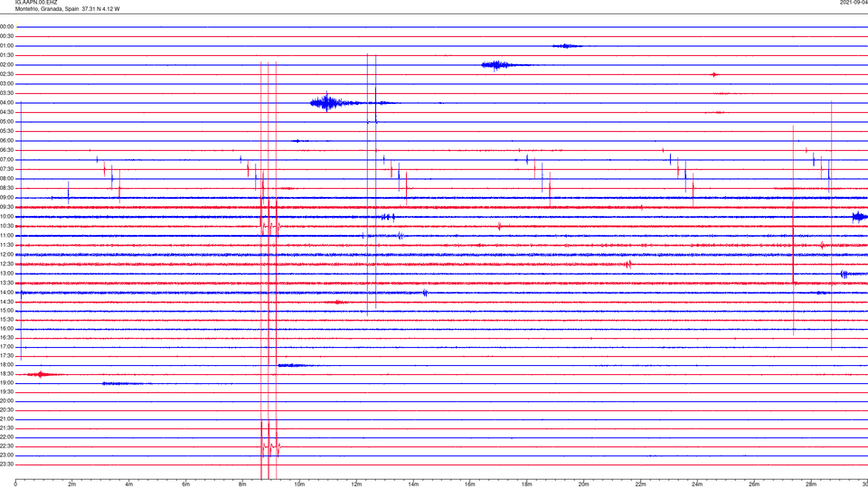Select the 13:30 time label
The height and width of the screenshot is (488, 868).
point(6,283)
